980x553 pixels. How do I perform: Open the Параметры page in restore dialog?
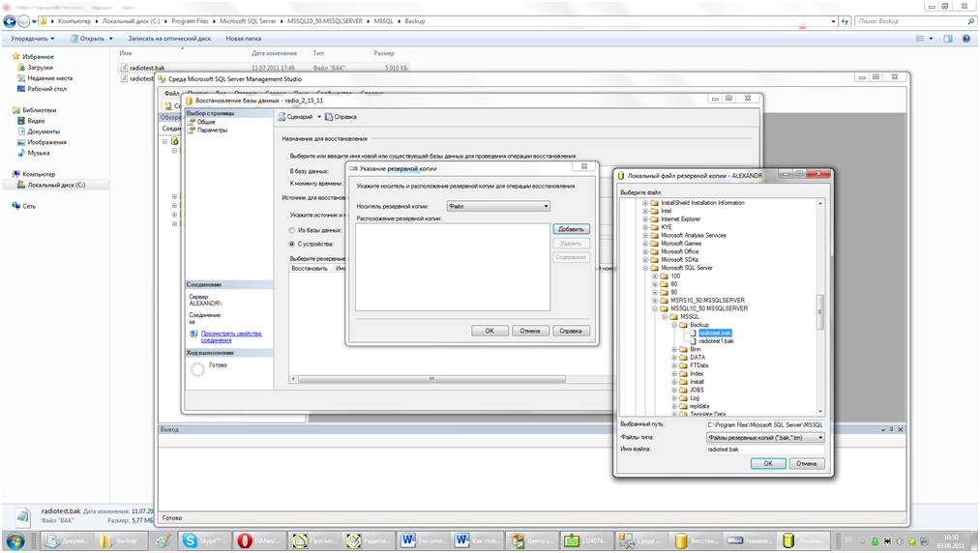213,130
